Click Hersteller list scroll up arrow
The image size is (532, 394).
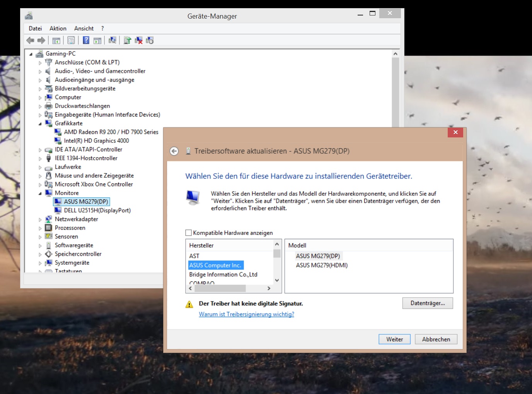tap(277, 244)
